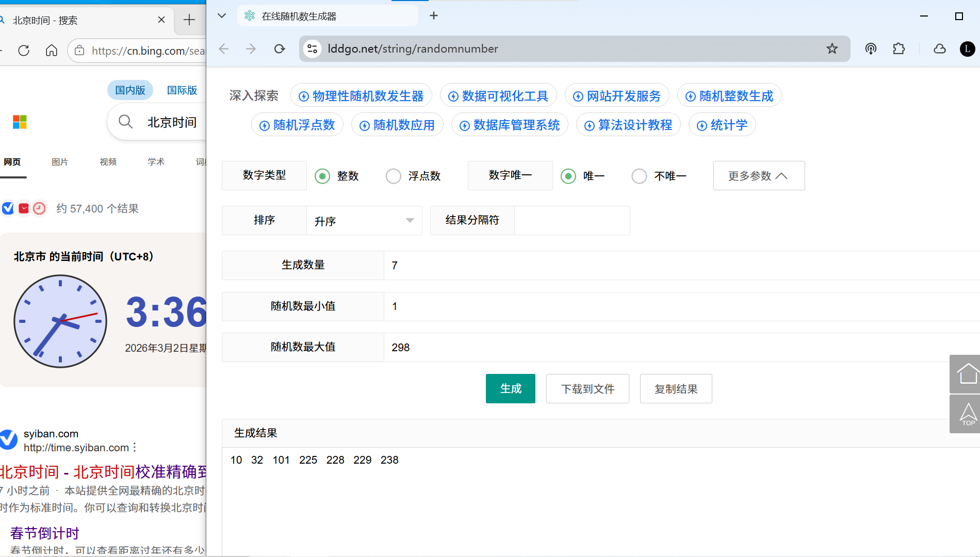
Task: Open the profile avatar labeled L
Action: pos(967,49)
